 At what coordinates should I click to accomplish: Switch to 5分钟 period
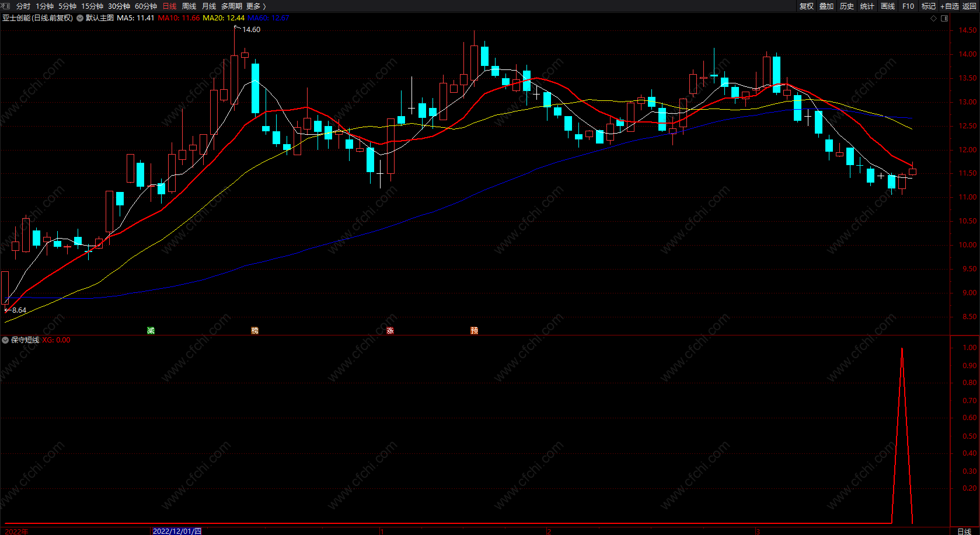click(67, 6)
